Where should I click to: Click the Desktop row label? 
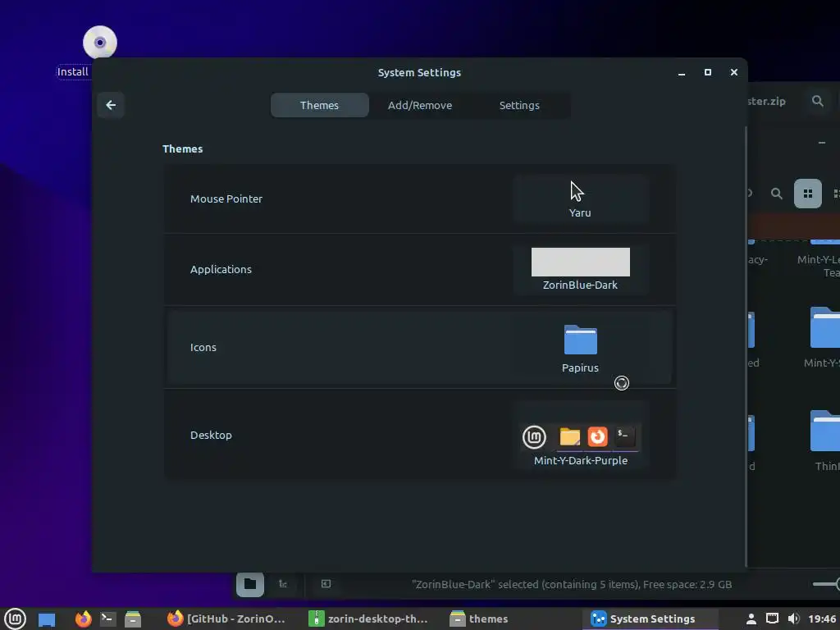pos(211,435)
